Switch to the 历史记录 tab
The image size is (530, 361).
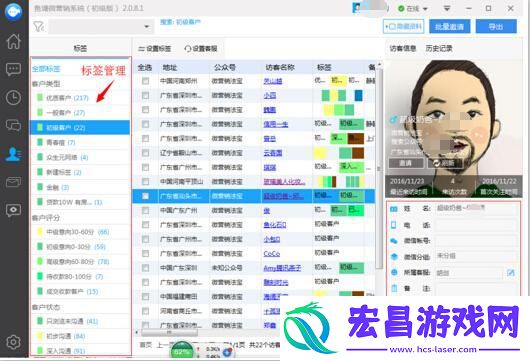pyautogui.click(x=439, y=48)
